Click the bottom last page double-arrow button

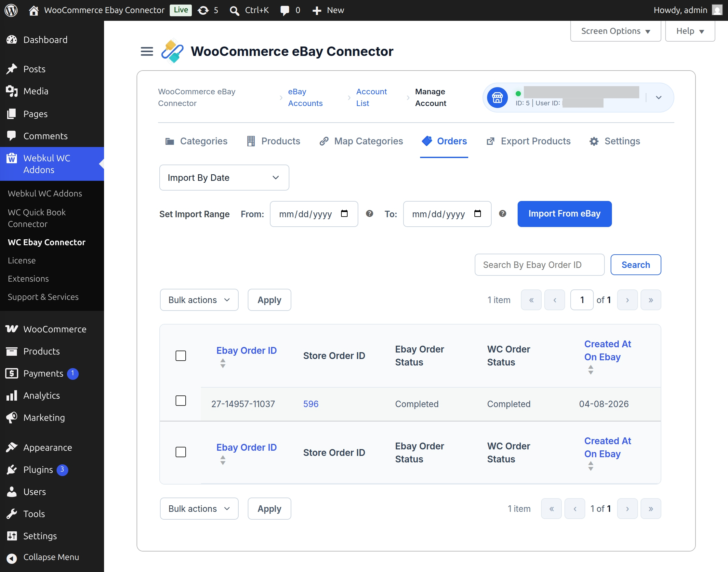point(651,509)
